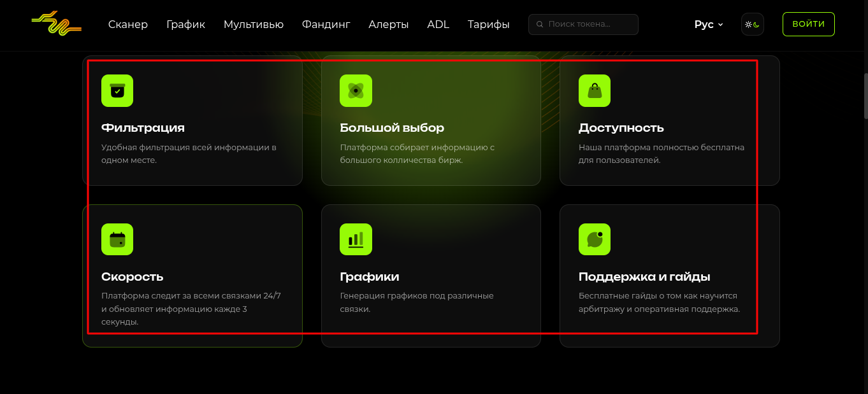This screenshot has width=868, height=394.
Task: Click the Большой выбор card icon
Action: (356, 90)
